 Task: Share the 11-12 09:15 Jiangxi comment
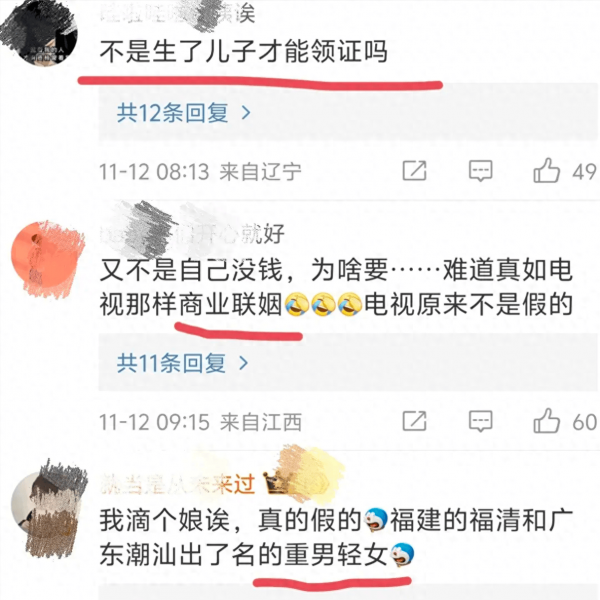pos(414,421)
